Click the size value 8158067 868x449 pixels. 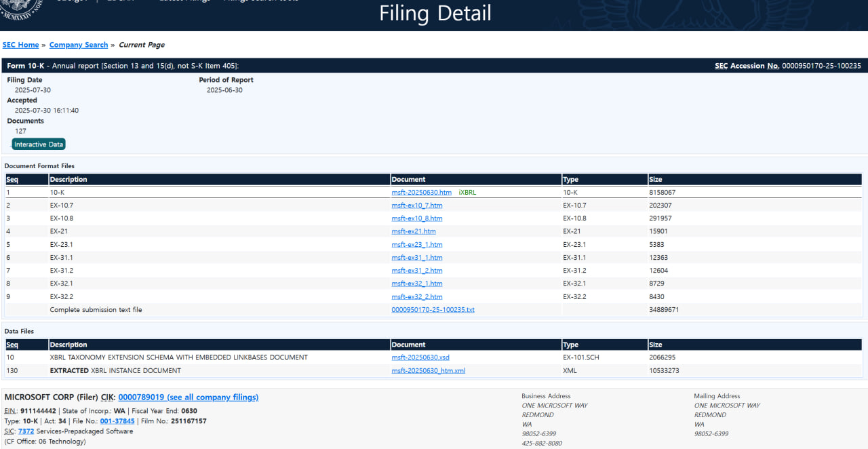click(663, 193)
